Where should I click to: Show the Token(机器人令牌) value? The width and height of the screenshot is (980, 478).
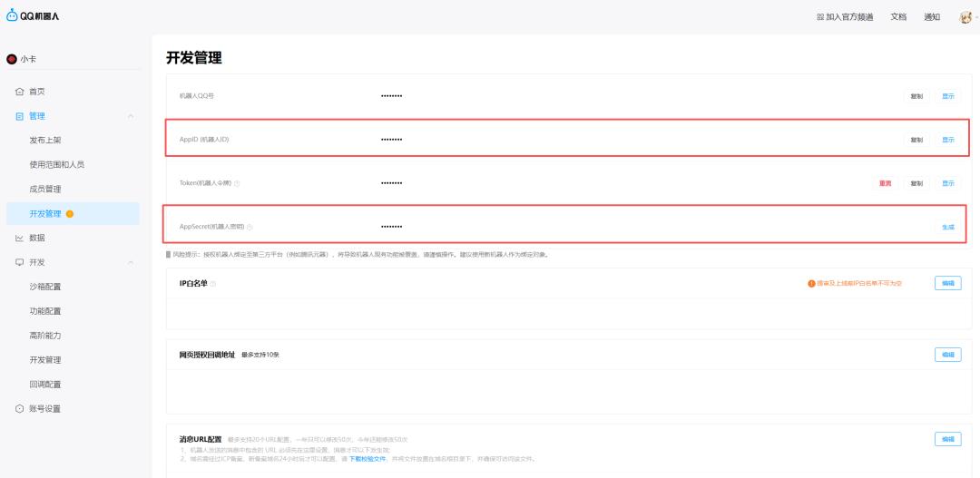click(x=948, y=184)
